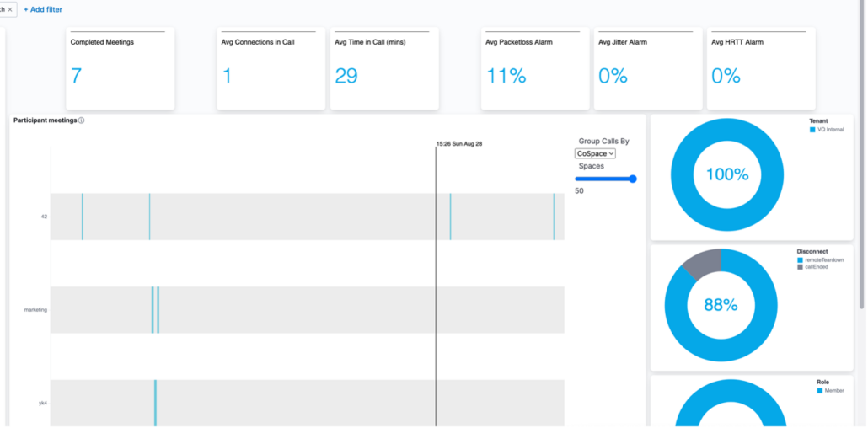Select the yk4 row label in timeline
Image resolution: width=868 pixels, height=428 pixels.
pyautogui.click(x=43, y=403)
